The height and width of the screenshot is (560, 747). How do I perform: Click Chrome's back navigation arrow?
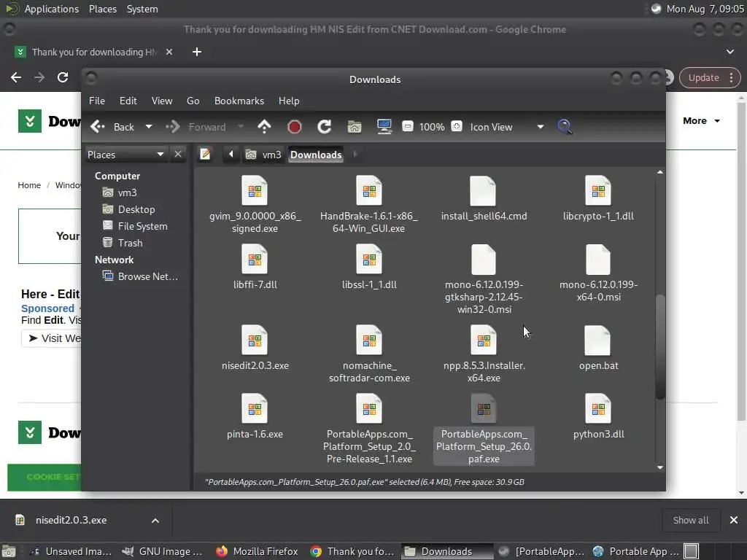[x=16, y=77]
